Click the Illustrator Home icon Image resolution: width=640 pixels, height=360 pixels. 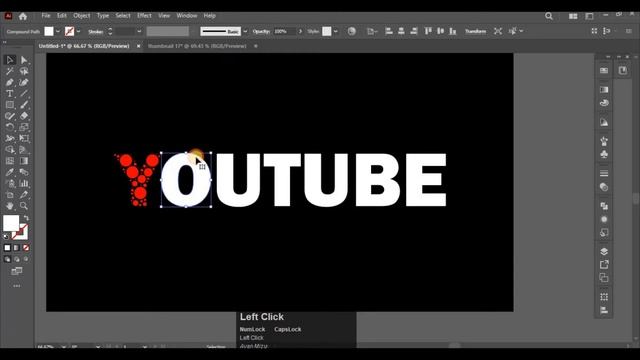(x=23, y=16)
